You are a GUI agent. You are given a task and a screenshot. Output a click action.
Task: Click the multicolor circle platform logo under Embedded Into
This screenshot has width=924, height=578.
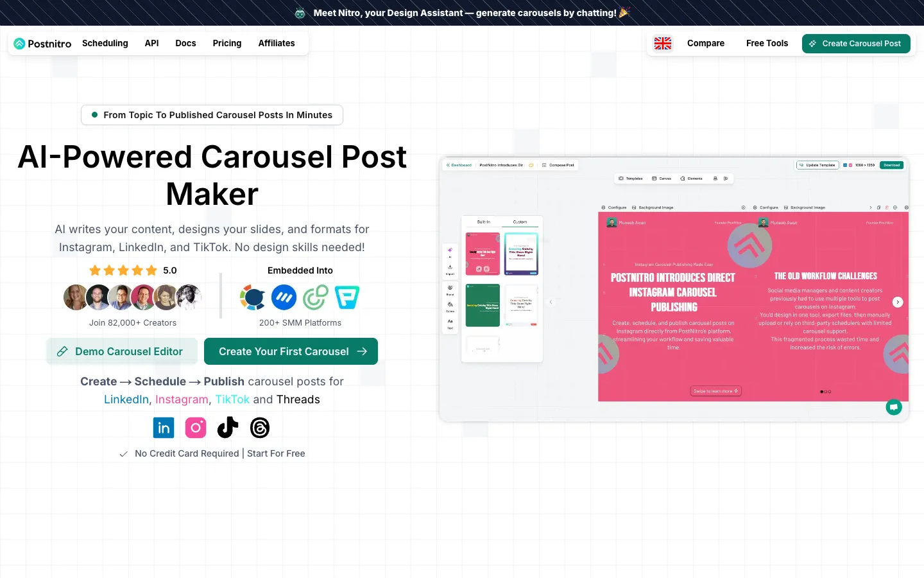(253, 297)
